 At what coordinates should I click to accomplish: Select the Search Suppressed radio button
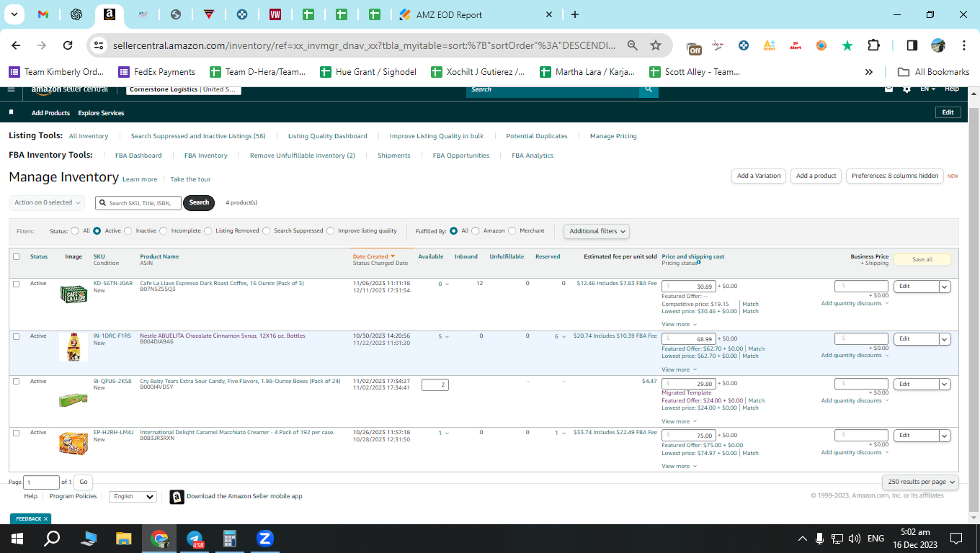click(266, 231)
